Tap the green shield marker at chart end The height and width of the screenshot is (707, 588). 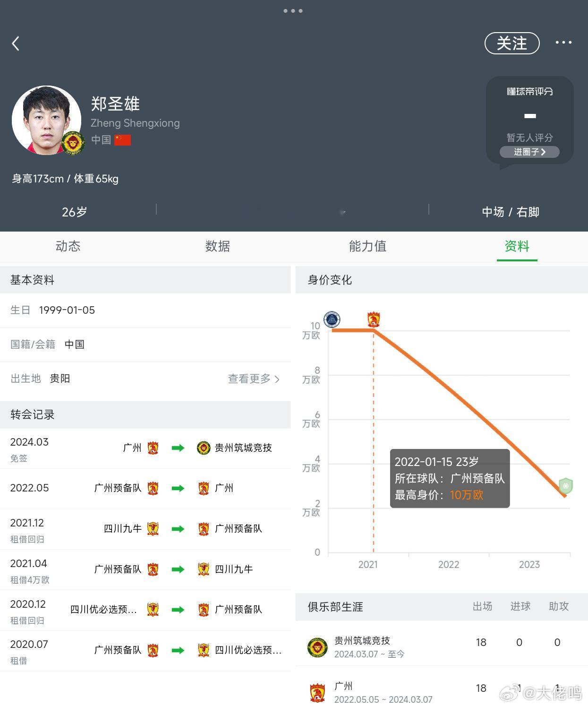click(565, 486)
